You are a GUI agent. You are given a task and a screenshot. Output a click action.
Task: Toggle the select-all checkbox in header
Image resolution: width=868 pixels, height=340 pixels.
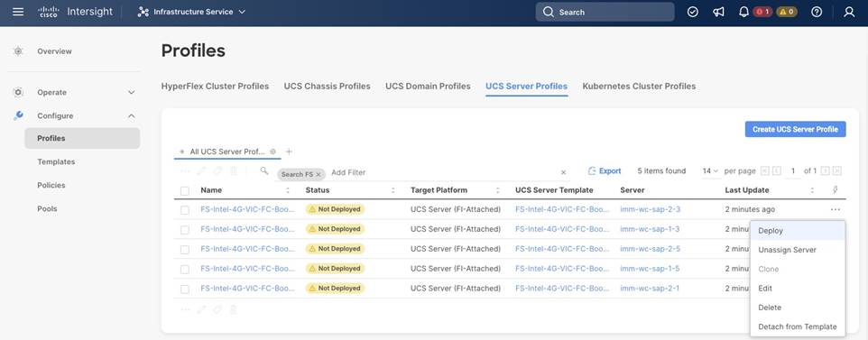point(185,191)
